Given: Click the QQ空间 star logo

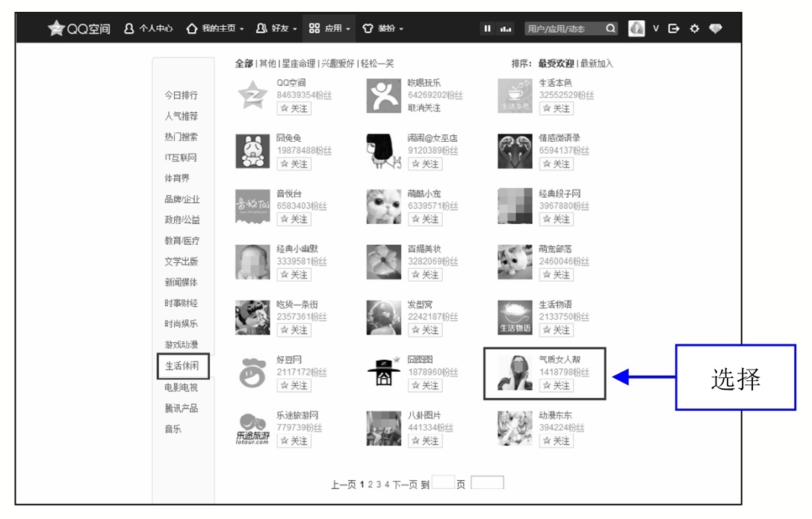Looking at the screenshot, I should pos(56,28).
